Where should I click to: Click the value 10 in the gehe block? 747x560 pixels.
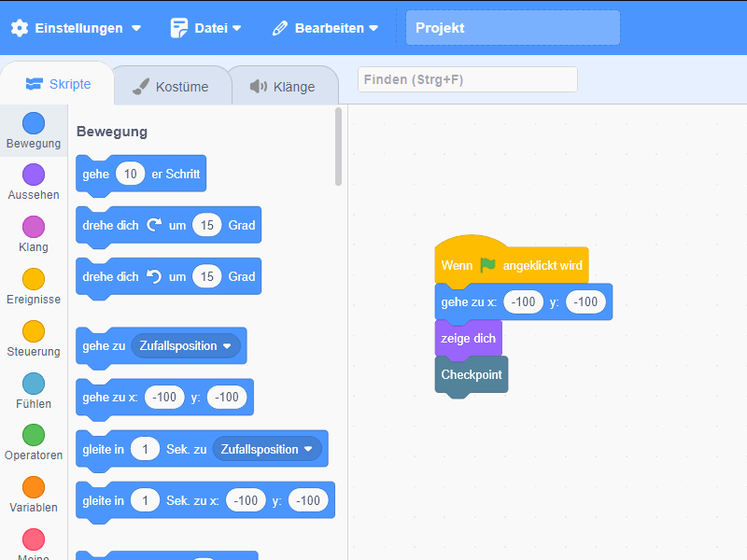tap(130, 174)
